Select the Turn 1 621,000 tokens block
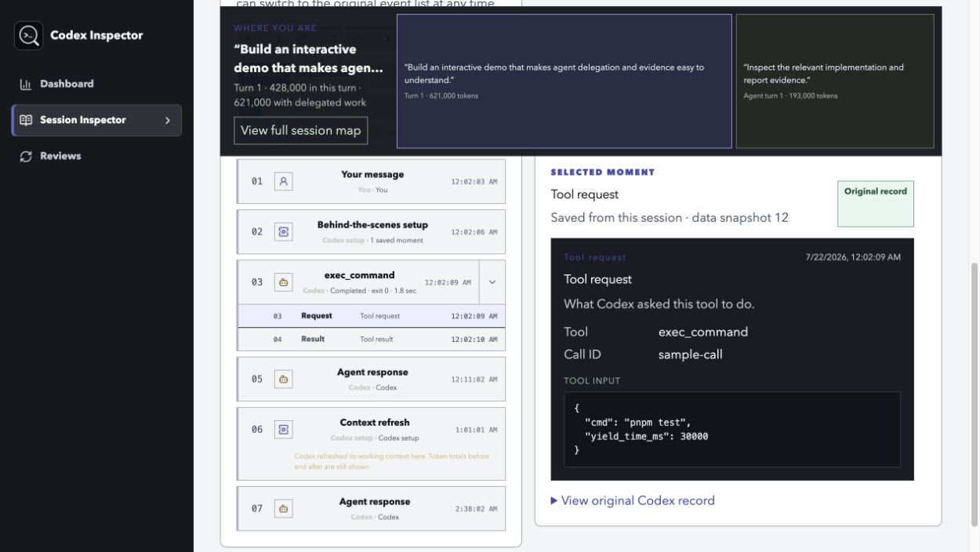 pyautogui.click(x=564, y=81)
